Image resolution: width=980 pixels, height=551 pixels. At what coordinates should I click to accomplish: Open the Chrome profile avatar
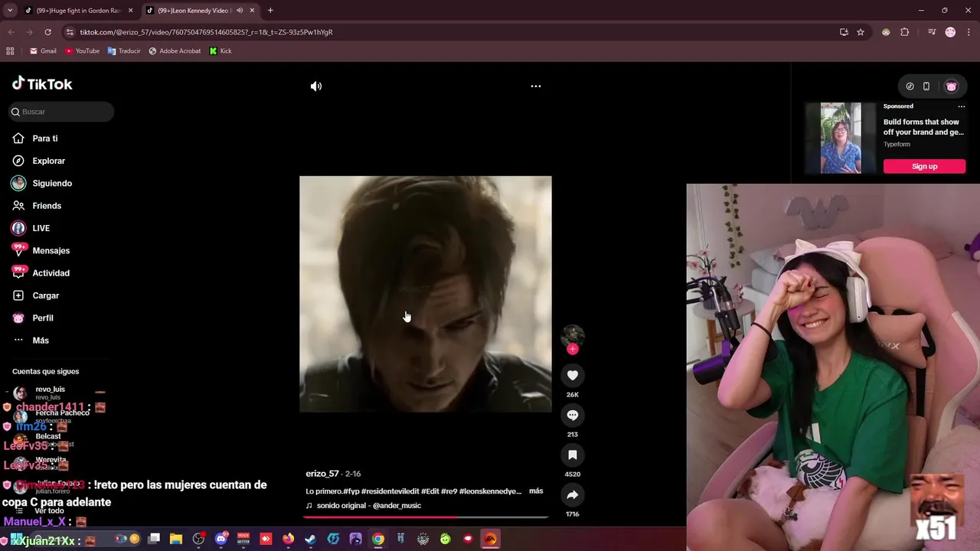coord(950,32)
